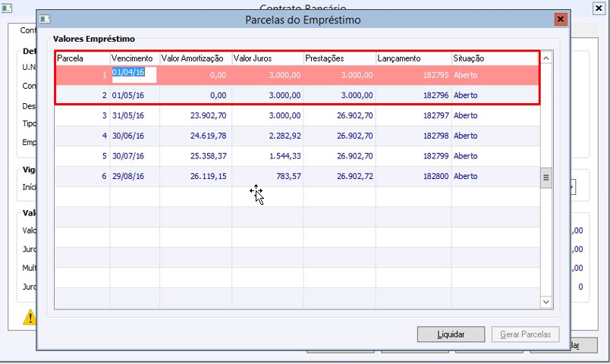
Task: Click the Valor Amortização column header
Action: (194, 58)
